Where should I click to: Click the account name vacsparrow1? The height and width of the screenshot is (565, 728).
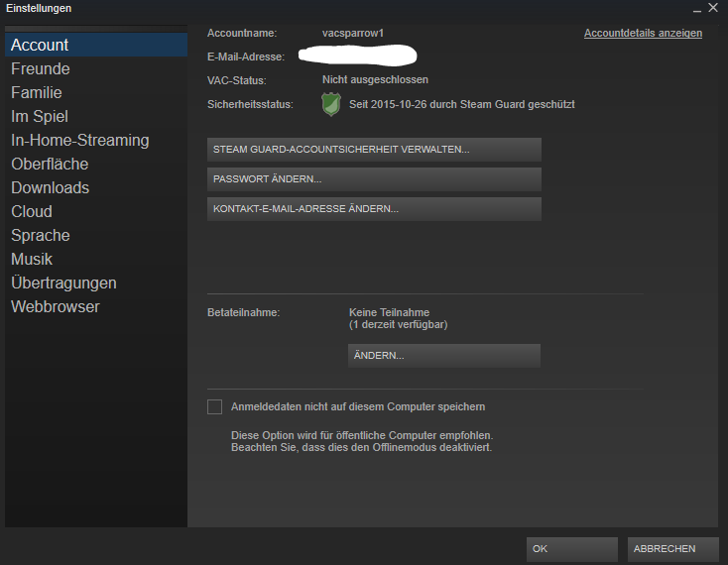click(x=353, y=34)
